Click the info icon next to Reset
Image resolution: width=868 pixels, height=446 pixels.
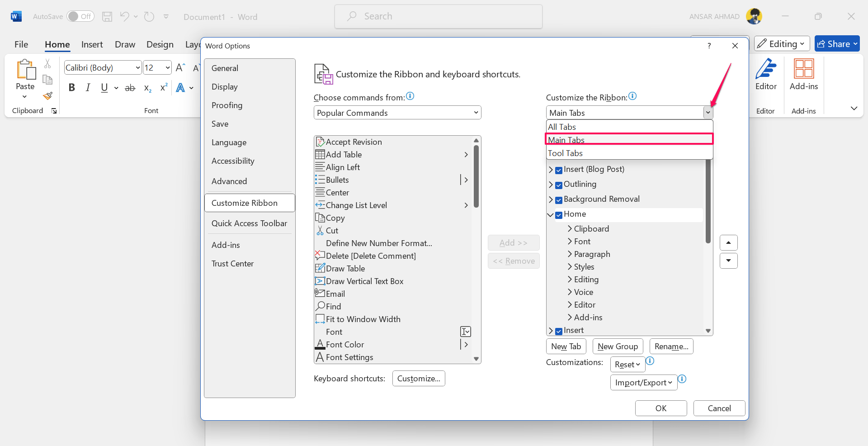click(x=650, y=361)
